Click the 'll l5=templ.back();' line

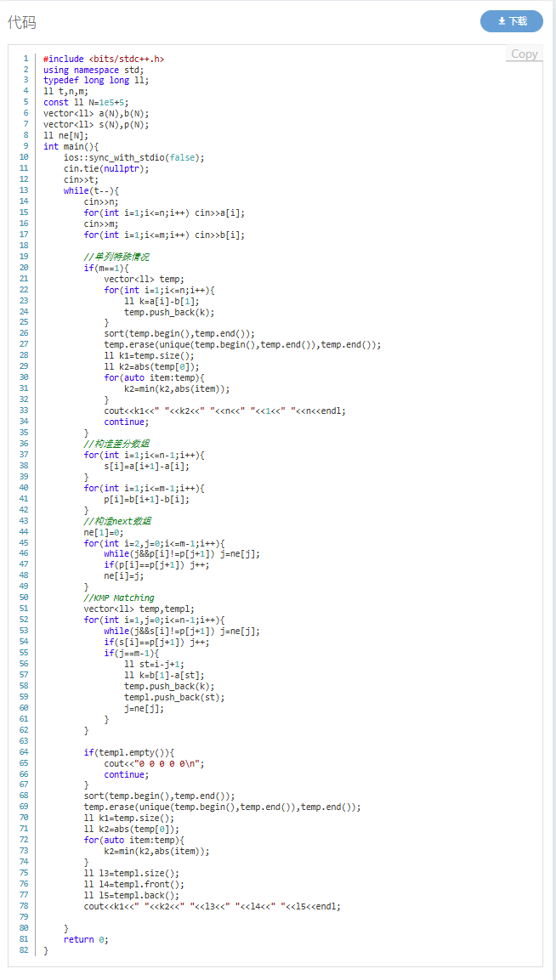[x=131, y=895]
